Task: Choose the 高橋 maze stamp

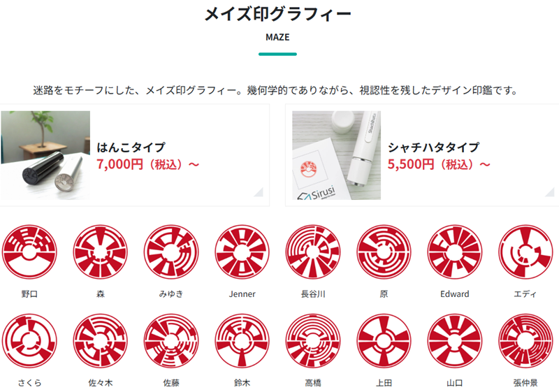Action: tap(313, 341)
